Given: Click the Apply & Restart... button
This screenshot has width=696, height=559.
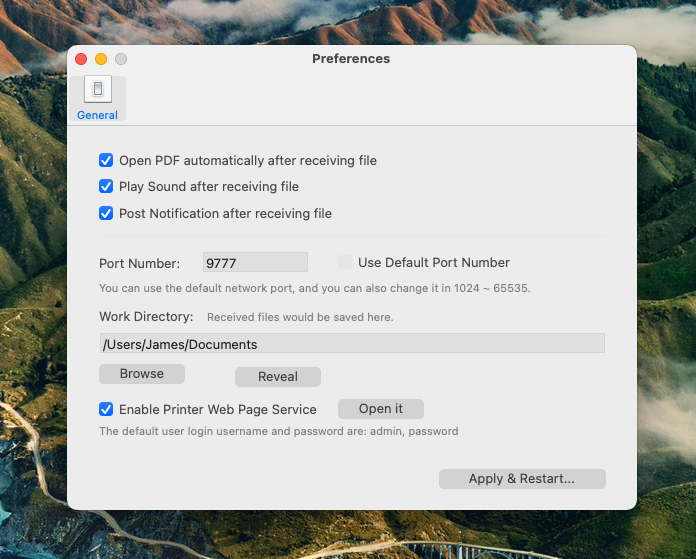Looking at the screenshot, I should (x=522, y=479).
